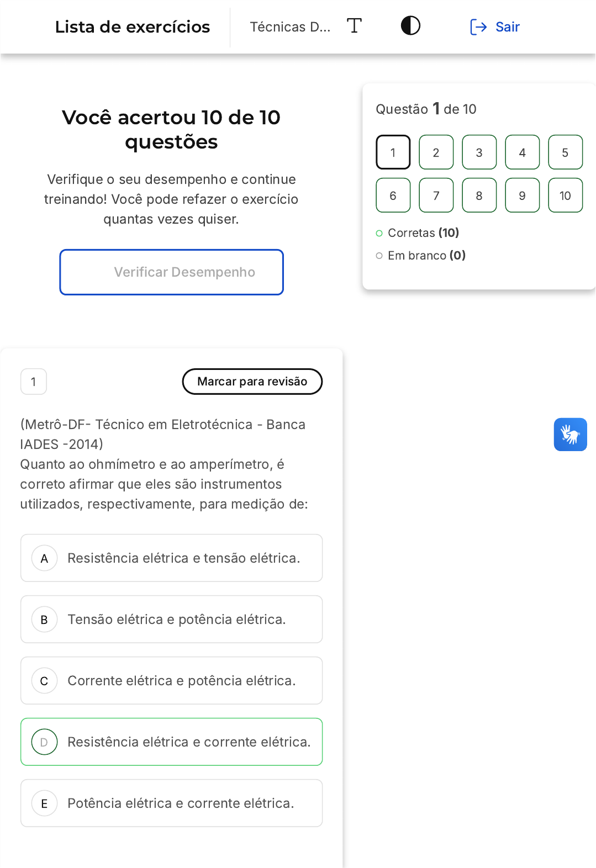Click the Sair logout icon

tap(478, 27)
